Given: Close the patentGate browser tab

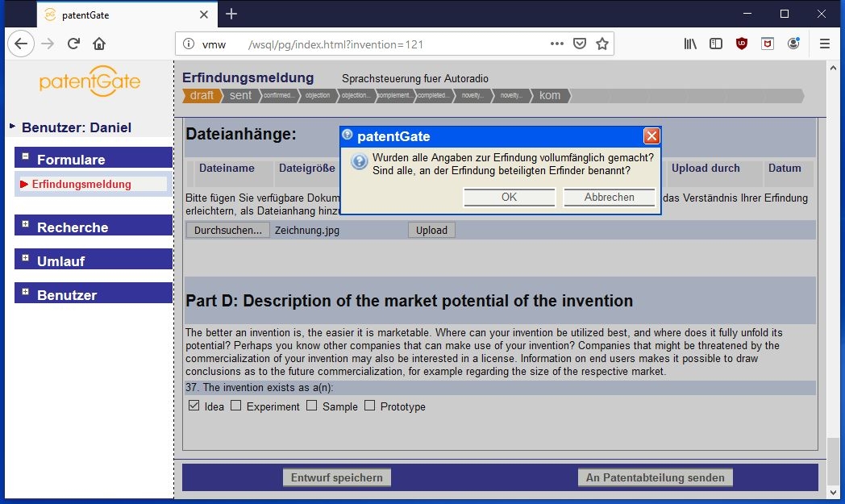Looking at the screenshot, I should [x=204, y=15].
